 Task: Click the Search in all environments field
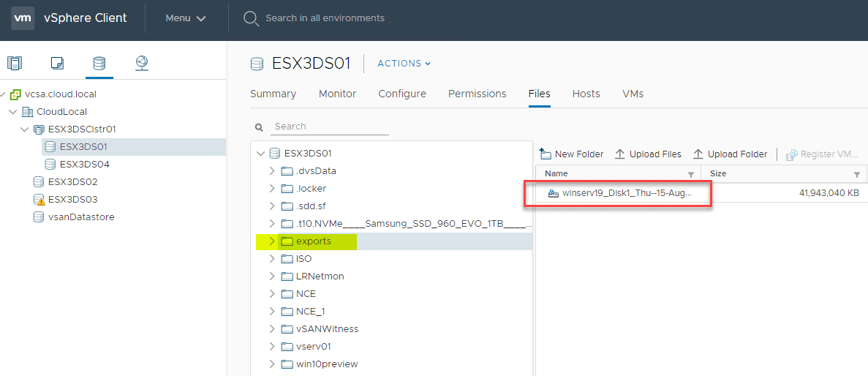[325, 18]
